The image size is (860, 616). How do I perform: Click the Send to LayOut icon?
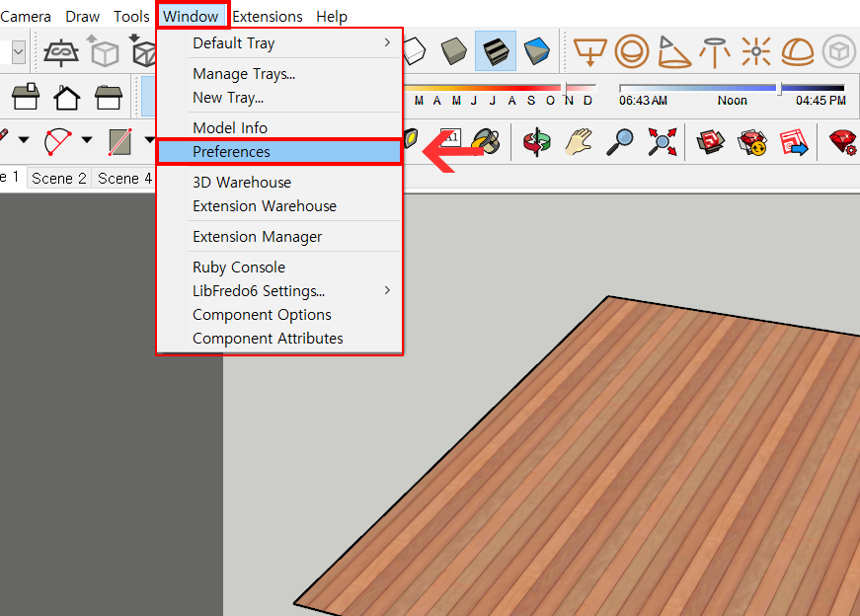coord(794,142)
